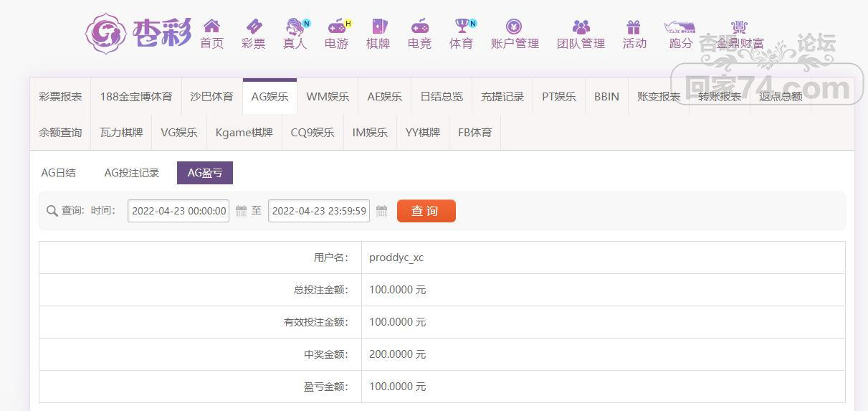Switch to the AG日结 sub-tab
Image resolution: width=868 pixels, height=411 pixels.
point(59,173)
